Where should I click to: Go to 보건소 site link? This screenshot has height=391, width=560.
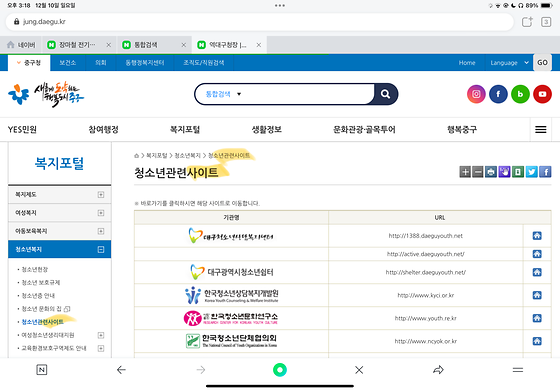point(68,63)
